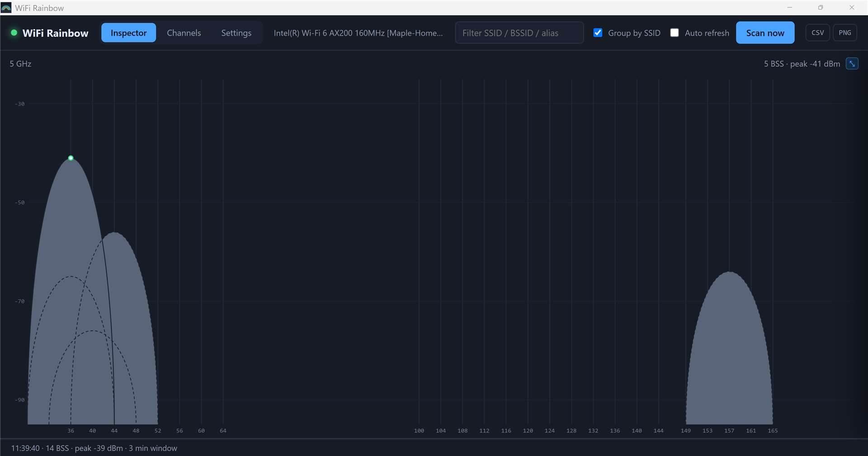Image resolution: width=868 pixels, height=456 pixels.
Task: Go to the Settings tab
Action: point(236,33)
